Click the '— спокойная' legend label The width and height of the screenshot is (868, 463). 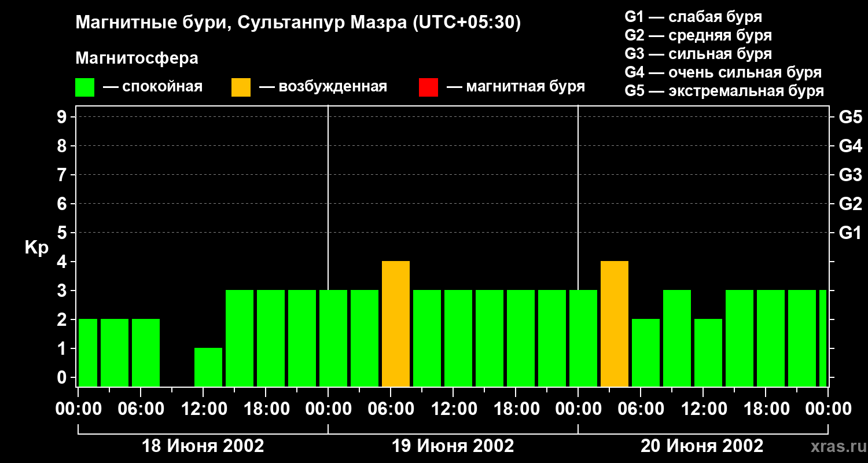[153, 87]
